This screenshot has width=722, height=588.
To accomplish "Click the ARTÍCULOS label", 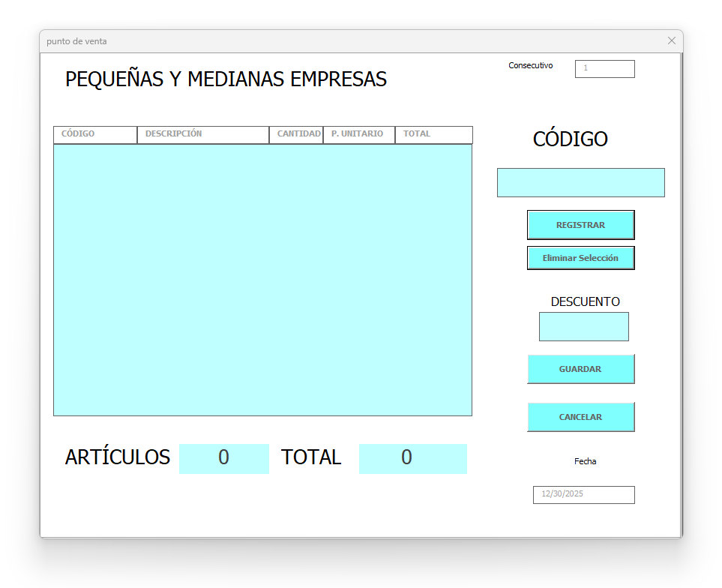I will tap(118, 457).
